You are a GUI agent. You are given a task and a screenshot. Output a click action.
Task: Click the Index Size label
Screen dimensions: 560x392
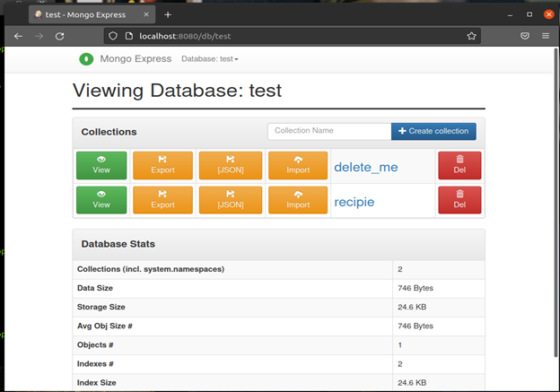coord(96,383)
